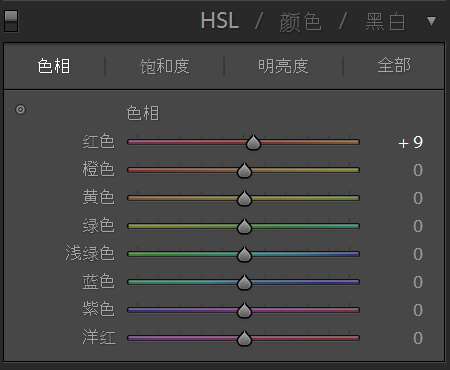Click the 黄色 hue slider handle
Screen dimensions: 450x370
click(x=244, y=199)
